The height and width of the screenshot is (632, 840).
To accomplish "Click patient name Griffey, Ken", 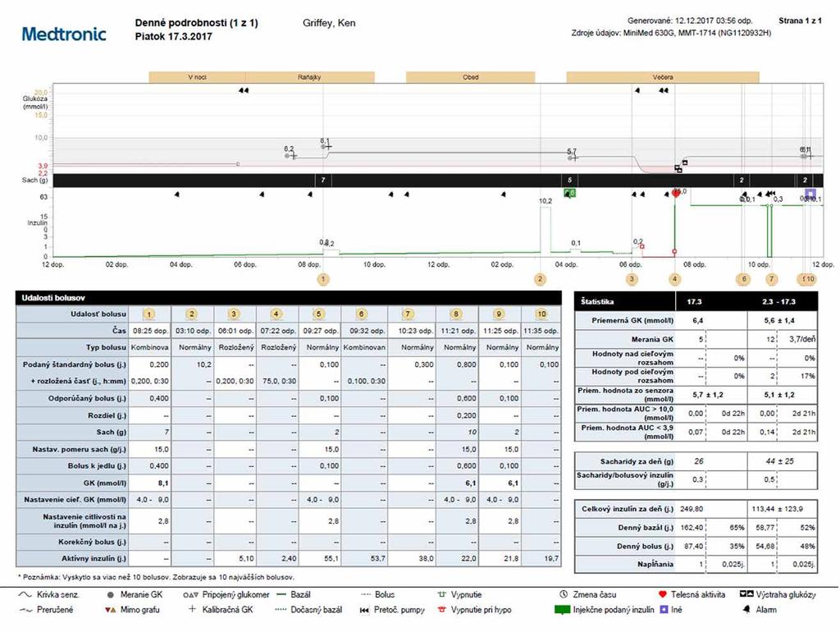I will pyautogui.click(x=329, y=23).
